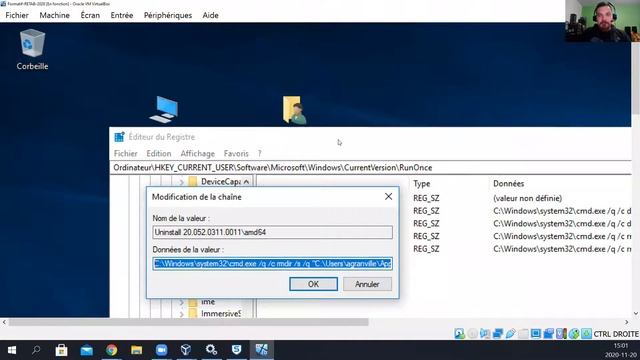Click the VirtualBox hard disk status icon
This screenshot has width=640, height=360.
[460, 333]
